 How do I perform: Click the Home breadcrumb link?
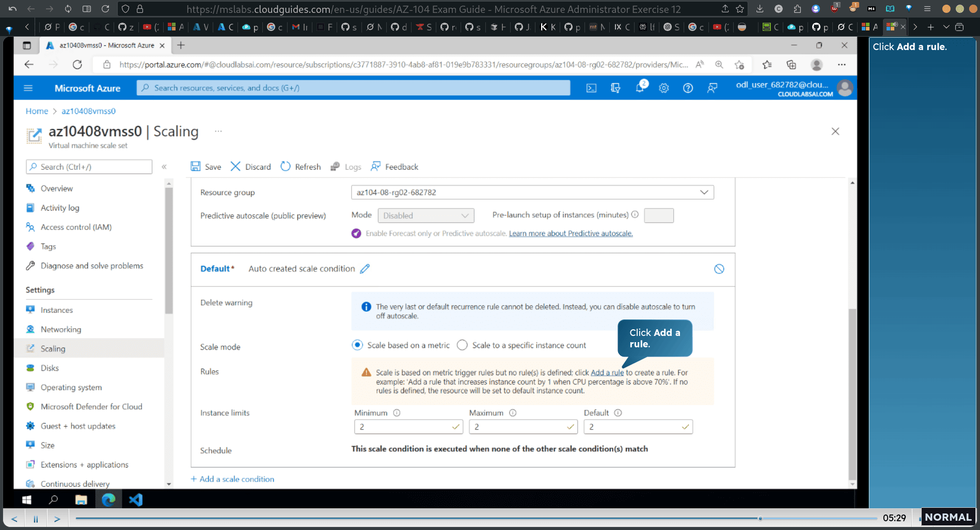point(37,111)
